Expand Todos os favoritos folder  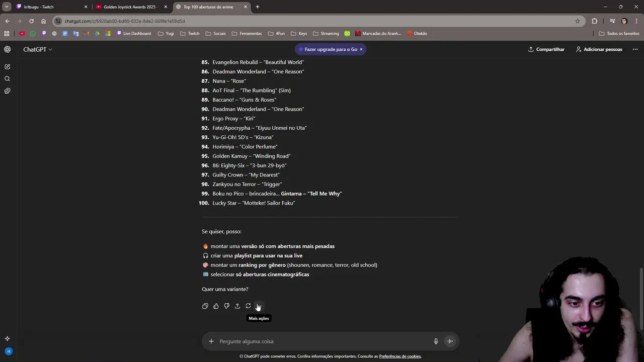click(619, 34)
